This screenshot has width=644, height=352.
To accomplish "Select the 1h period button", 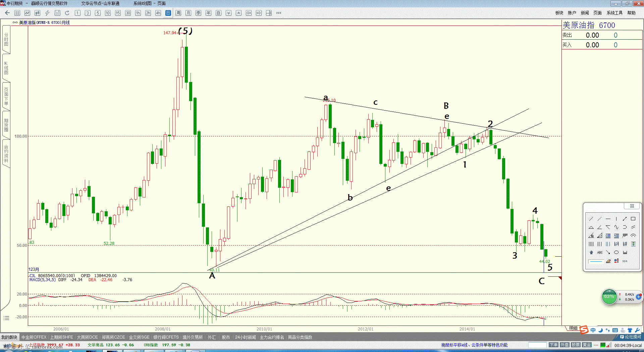I will (x=138, y=13).
